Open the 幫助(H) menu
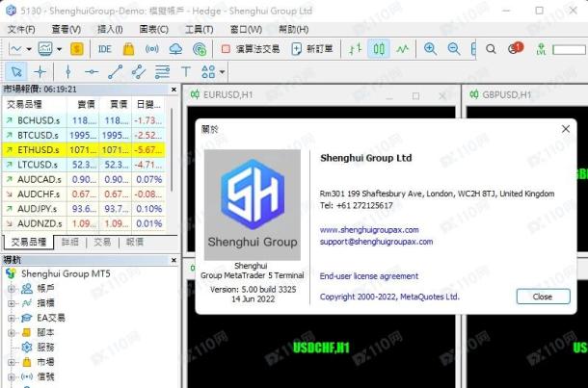The image size is (588, 388). 293,29
